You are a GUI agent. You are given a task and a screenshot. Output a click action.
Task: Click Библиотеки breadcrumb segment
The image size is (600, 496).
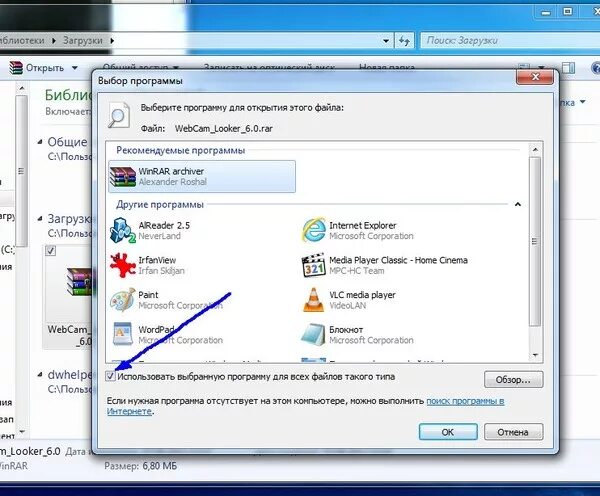(x=22, y=41)
